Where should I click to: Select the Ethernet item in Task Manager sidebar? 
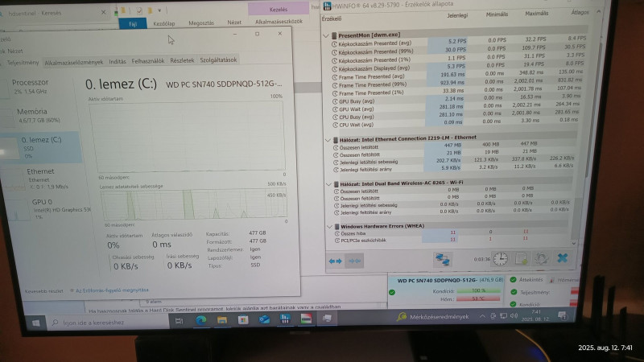(x=41, y=179)
